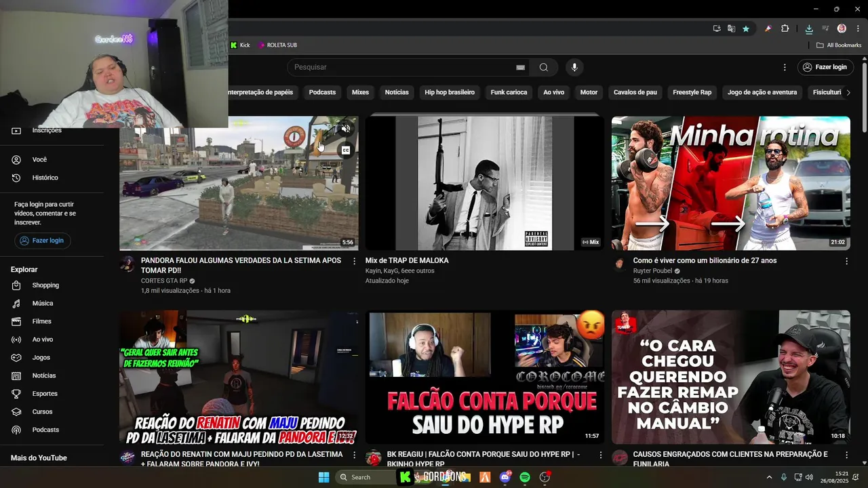
Task: Open the on-screen keyboard icon in search box
Action: 520,67
